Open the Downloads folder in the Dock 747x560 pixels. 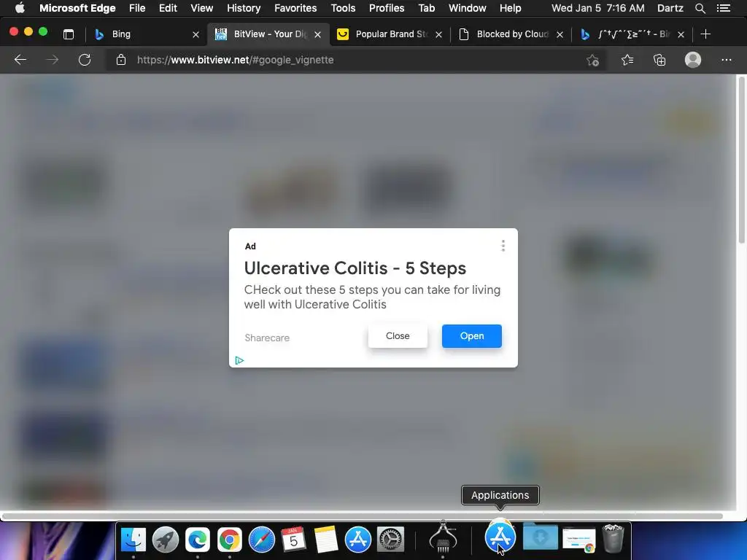[541, 537]
